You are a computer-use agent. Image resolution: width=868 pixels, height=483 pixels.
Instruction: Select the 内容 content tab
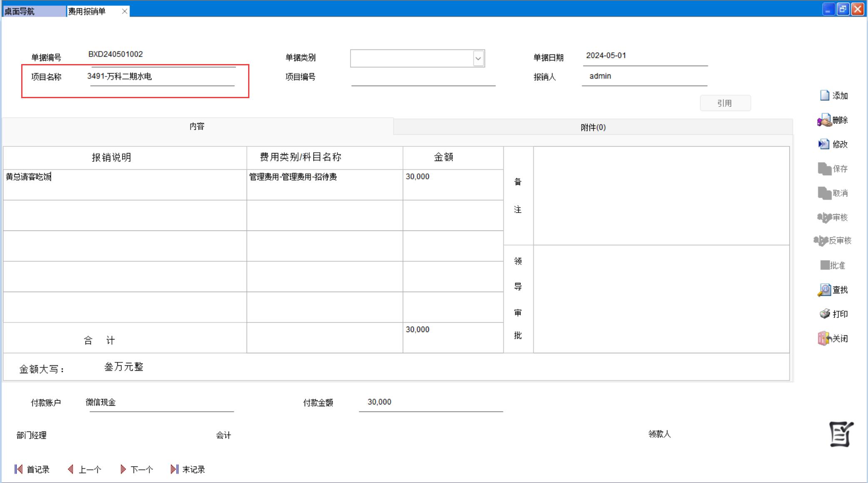[197, 126]
